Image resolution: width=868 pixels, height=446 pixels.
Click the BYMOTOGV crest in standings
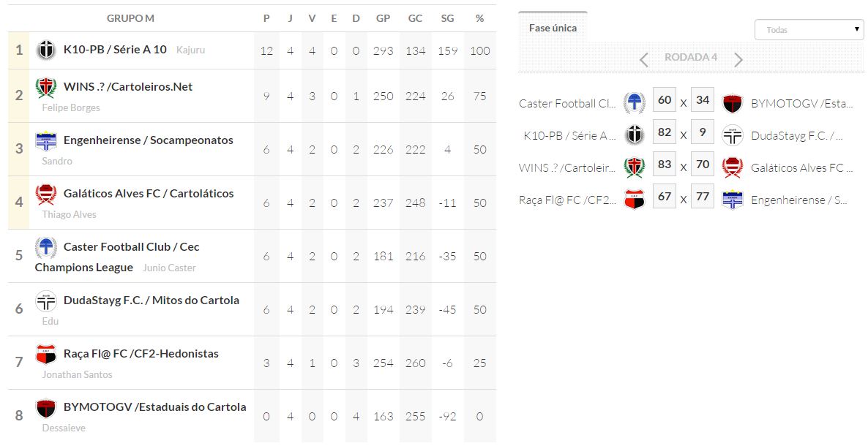(46, 408)
